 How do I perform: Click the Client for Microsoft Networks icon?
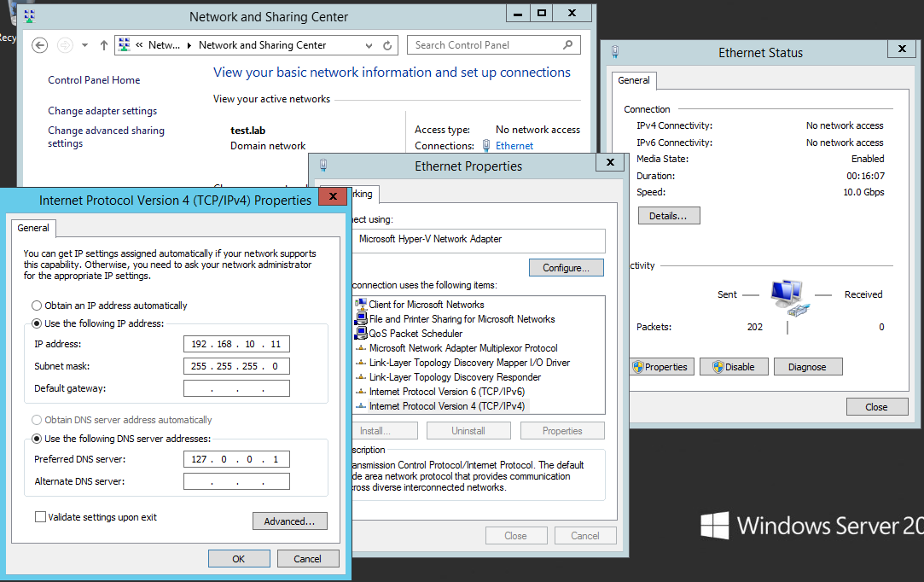[x=361, y=305]
